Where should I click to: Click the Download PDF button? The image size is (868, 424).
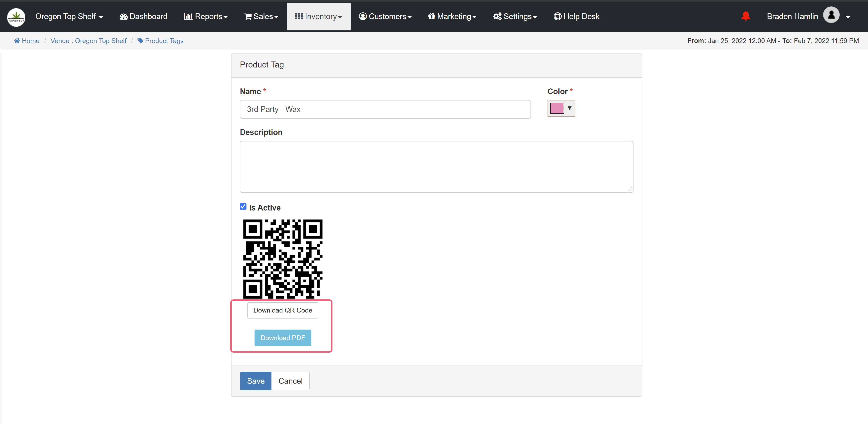283,338
